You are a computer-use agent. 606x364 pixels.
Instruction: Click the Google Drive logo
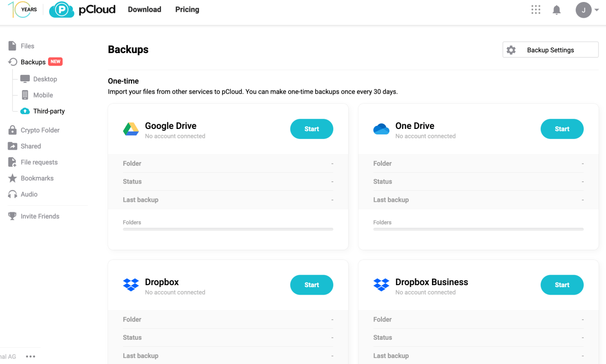pyautogui.click(x=131, y=129)
